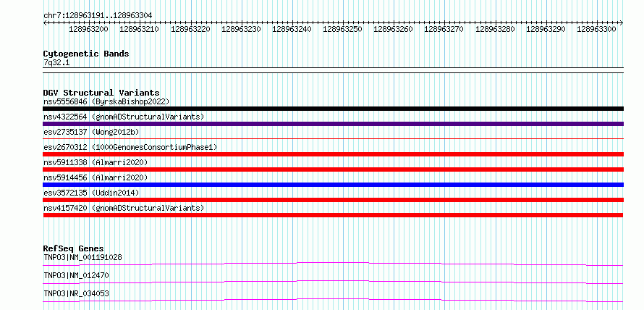Viewport: 644px width, 310px height.
Task: Click ruler position 128963290
Action: [546, 29]
